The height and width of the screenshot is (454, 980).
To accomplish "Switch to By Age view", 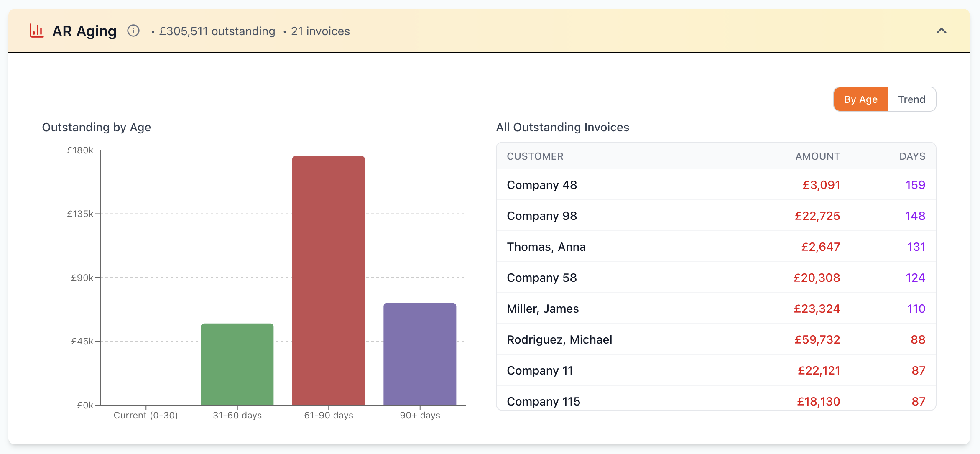I will click(860, 99).
